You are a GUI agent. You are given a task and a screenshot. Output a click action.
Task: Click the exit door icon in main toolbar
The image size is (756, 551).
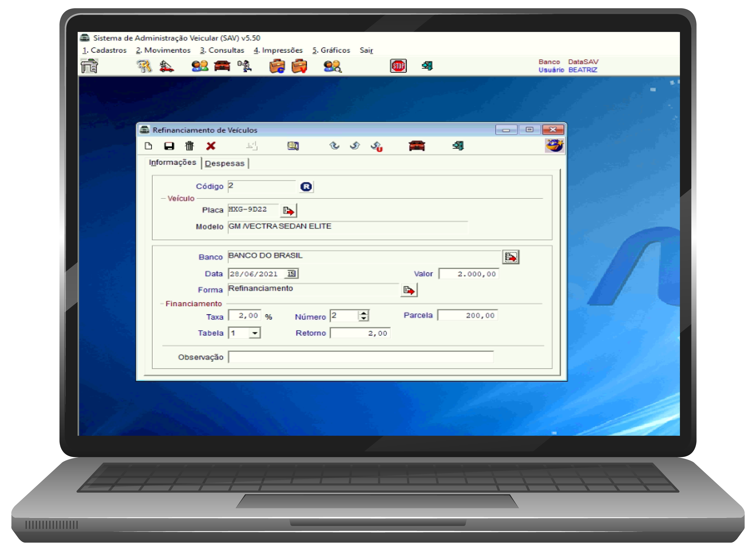427,66
